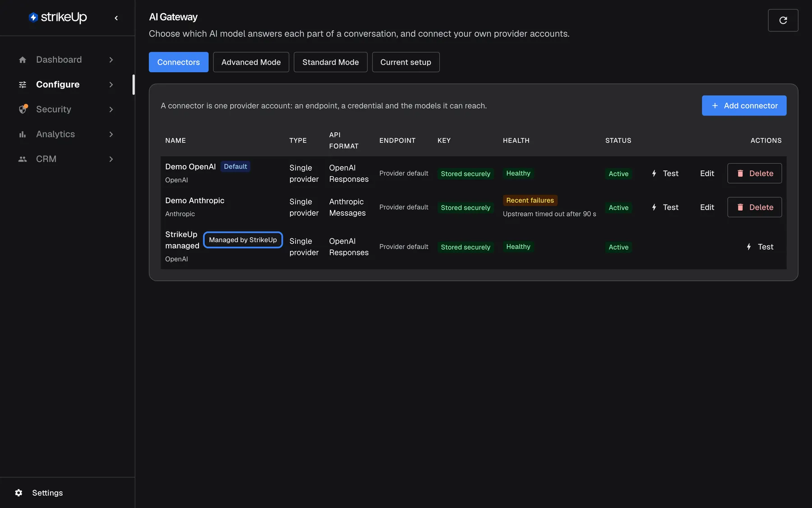This screenshot has width=812, height=508.
Task: Click Stored securely in Demo Anthropic row
Action: pos(466,208)
